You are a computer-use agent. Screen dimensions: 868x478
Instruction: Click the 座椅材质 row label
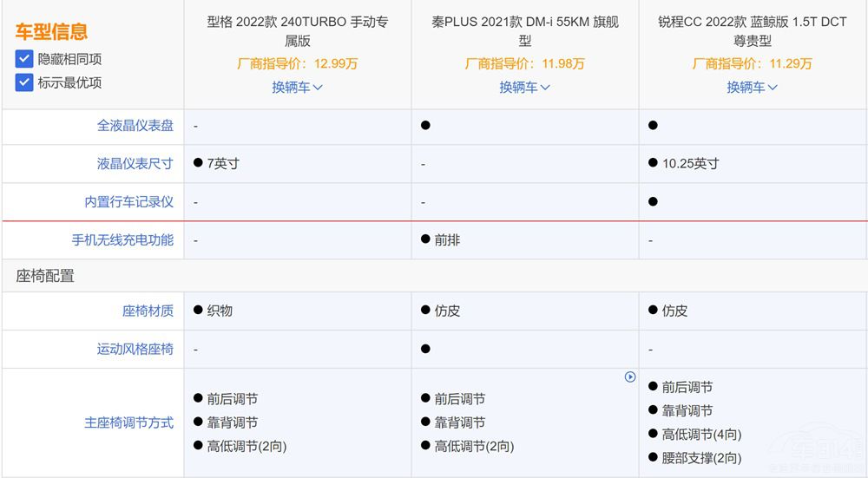pyautogui.click(x=148, y=311)
